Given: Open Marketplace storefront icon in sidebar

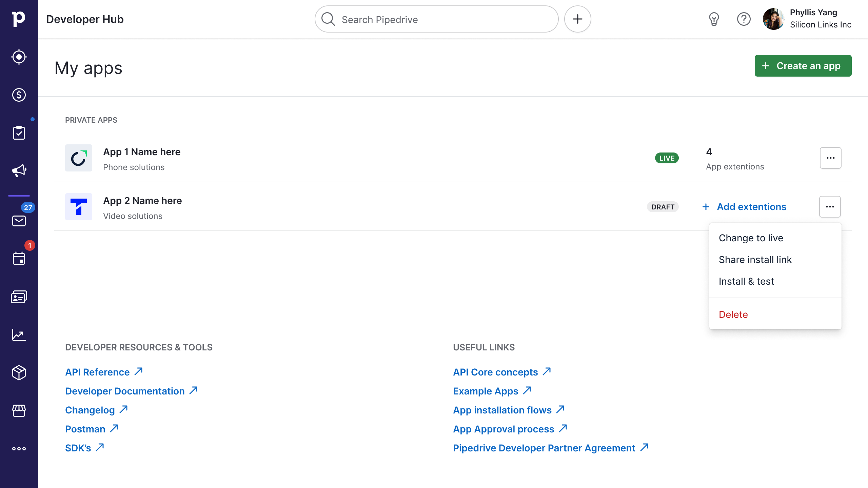Looking at the screenshot, I should click(19, 411).
